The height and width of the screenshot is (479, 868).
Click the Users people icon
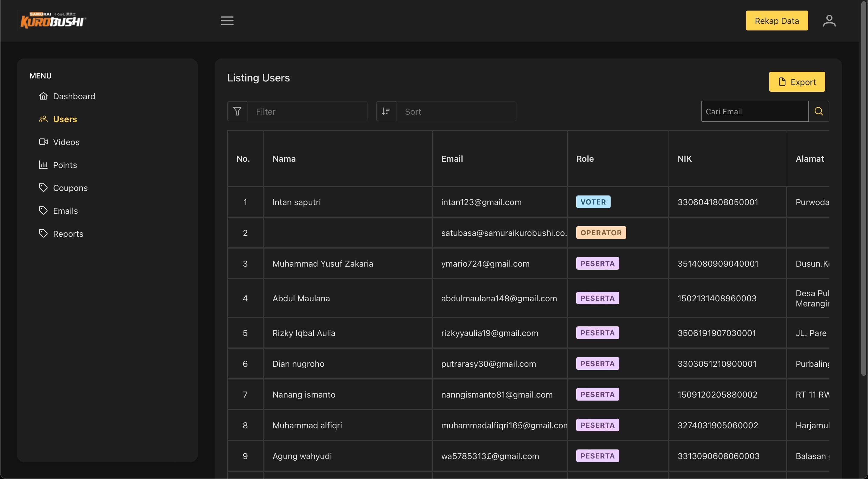tap(43, 119)
